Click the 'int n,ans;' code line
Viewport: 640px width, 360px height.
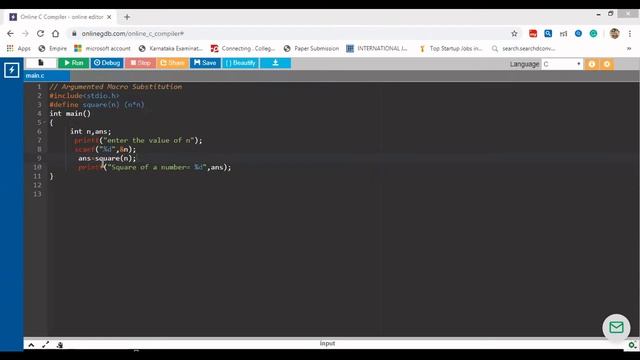click(90, 131)
